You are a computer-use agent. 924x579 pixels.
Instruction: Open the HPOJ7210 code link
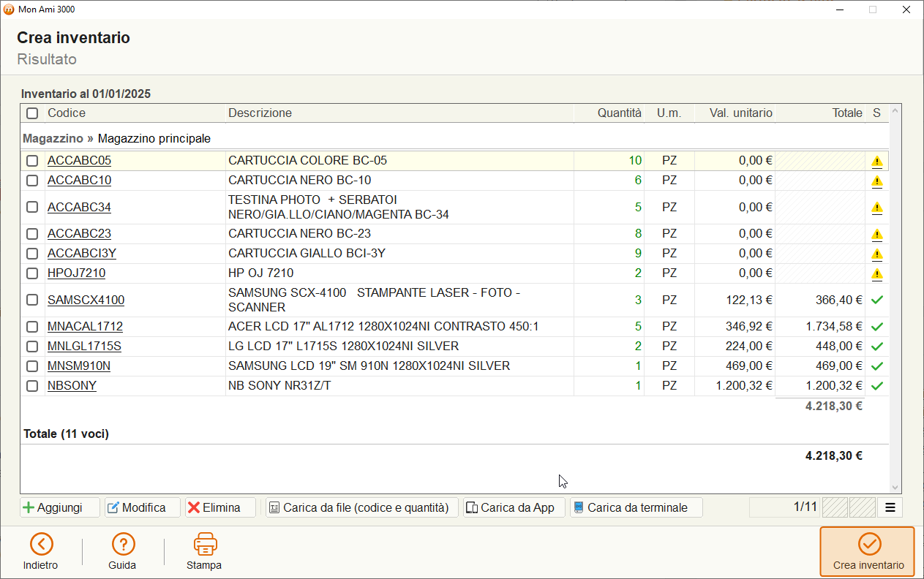tap(76, 273)
